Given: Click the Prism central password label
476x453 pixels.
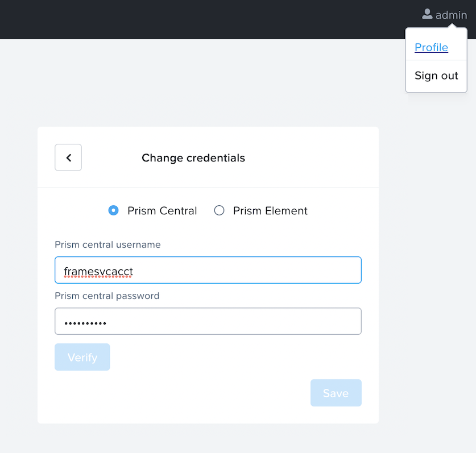Looking at the screenshot, I should tap(106, 296).
